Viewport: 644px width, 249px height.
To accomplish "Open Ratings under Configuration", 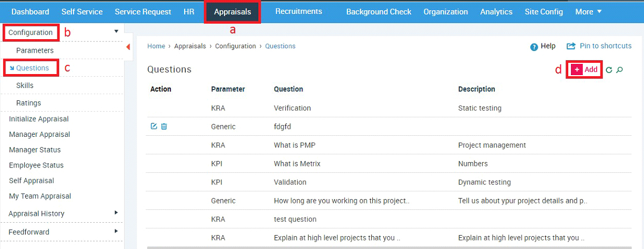I will (x=29, y=102).
